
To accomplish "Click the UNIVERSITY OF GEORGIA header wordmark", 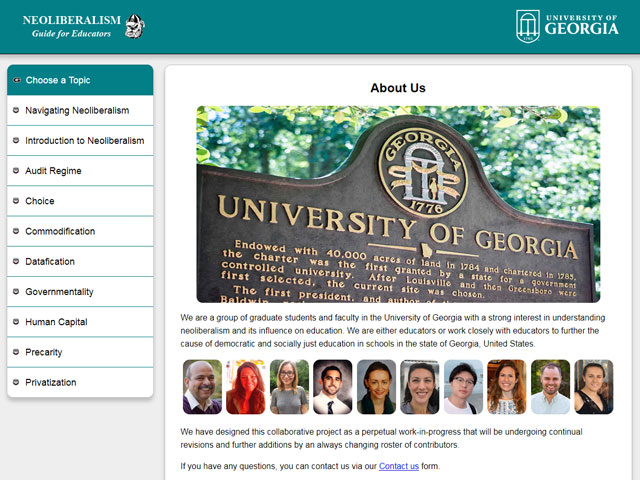I will (x=582, y=25).
